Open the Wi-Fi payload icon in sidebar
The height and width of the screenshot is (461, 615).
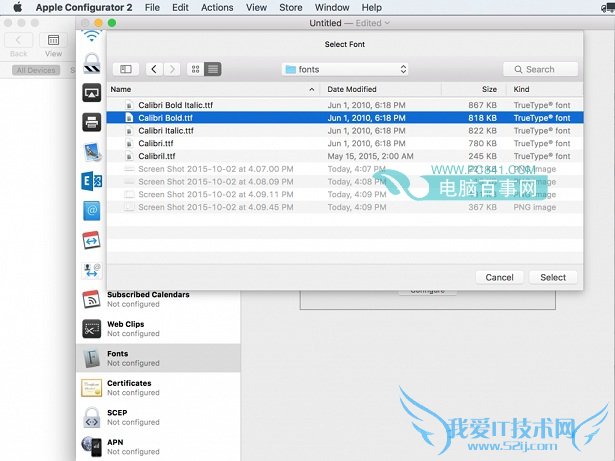(x=92, y=36)
